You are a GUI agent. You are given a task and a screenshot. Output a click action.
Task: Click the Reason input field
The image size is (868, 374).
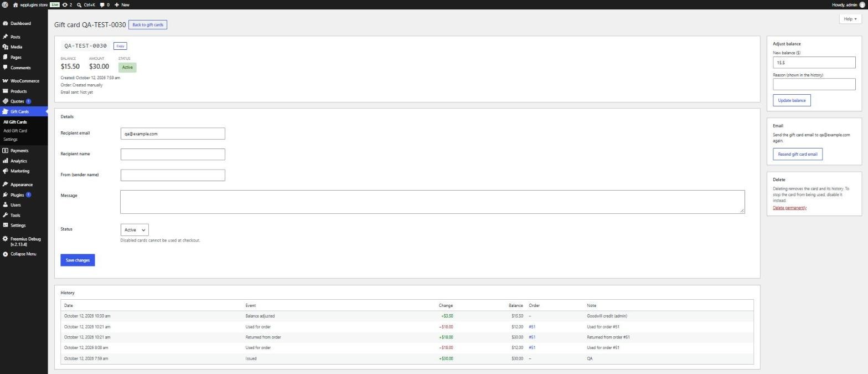click(x=814, y=84)
